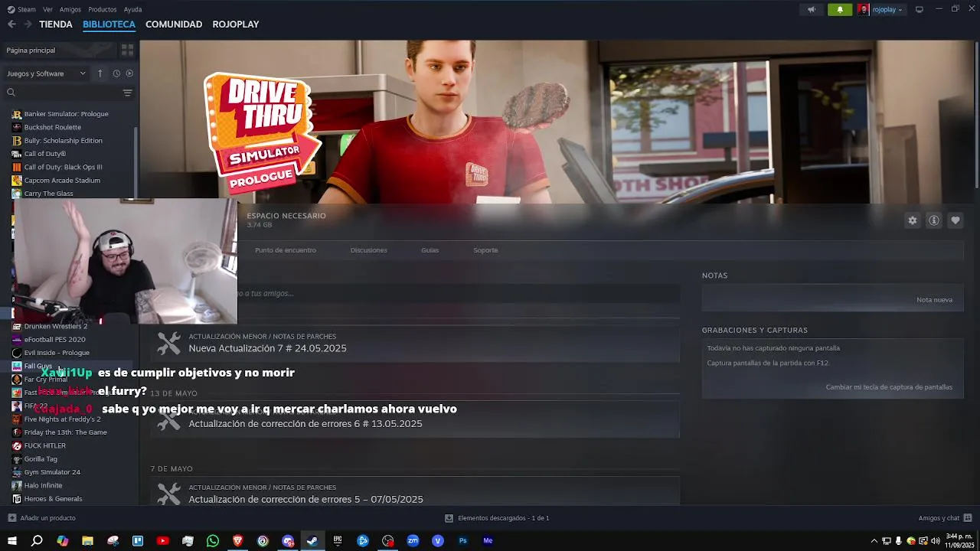The height and width of the screenshot is (551, 980).
Task: Switch to Big Picture mode monitor icon
Action: pyautogui.click(x=920, y=9)
